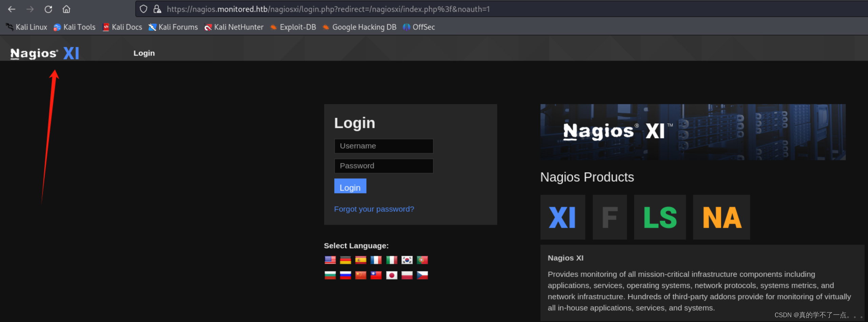
Task: Select Polish language flag
Action: [407, 275]
